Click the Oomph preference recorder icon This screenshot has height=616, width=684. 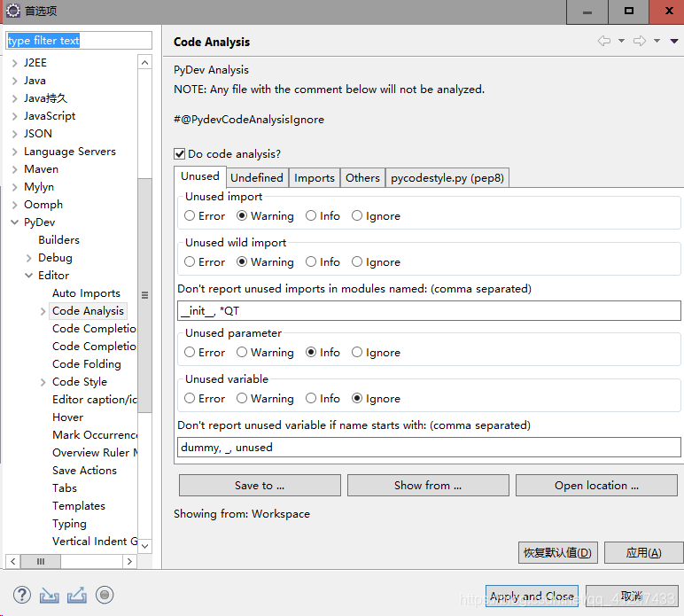point(105,595)
